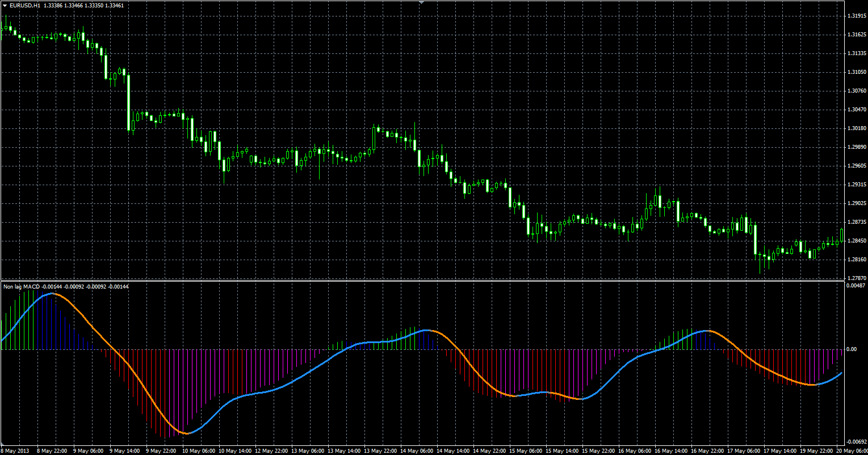Click price scale label 1.31915
The height and width of the screenshot is (455, 868).
[857, 15]
